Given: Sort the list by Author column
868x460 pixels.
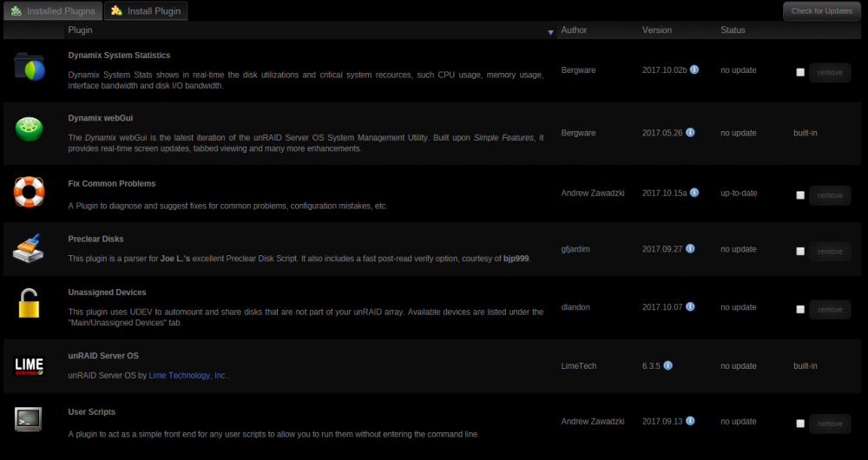Looking at the screenshot, I should [574, 30].
